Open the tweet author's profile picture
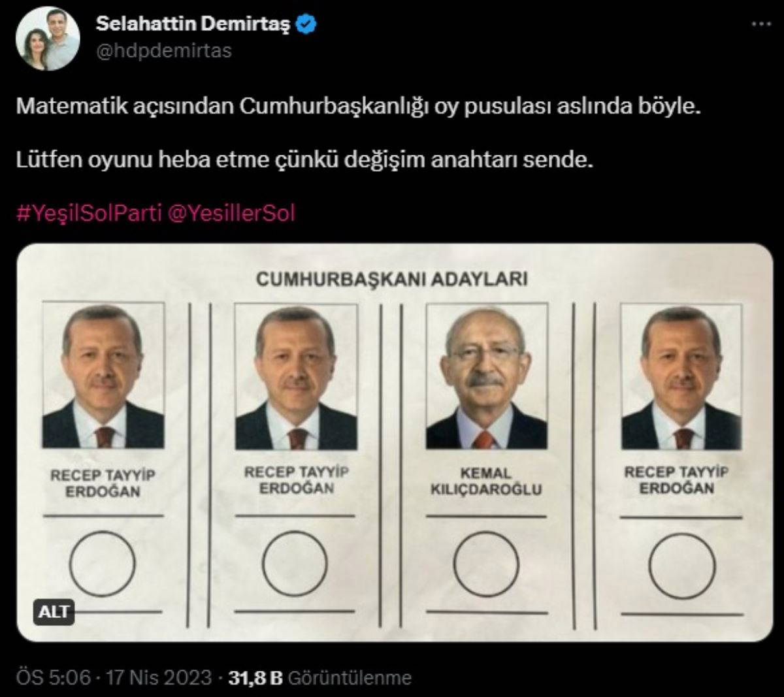Image resolution: width=784 pixels, height=697 pixels. [x=48, y=41]
